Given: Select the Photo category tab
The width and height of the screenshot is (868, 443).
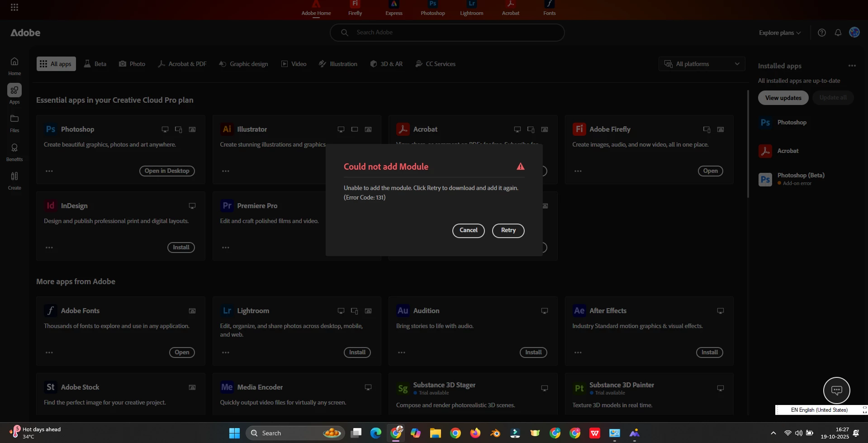Looking at the screenshot, I should tap(132, 64).
